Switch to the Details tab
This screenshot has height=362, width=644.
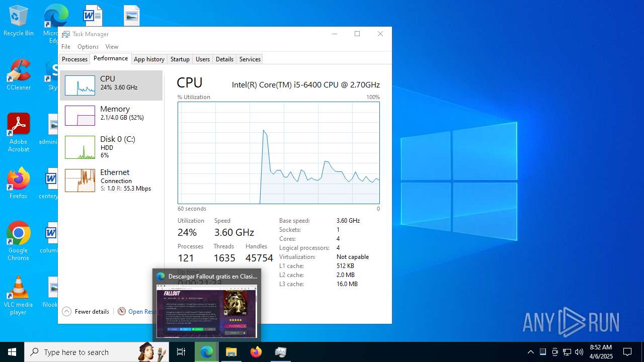[x=224, y=59]
